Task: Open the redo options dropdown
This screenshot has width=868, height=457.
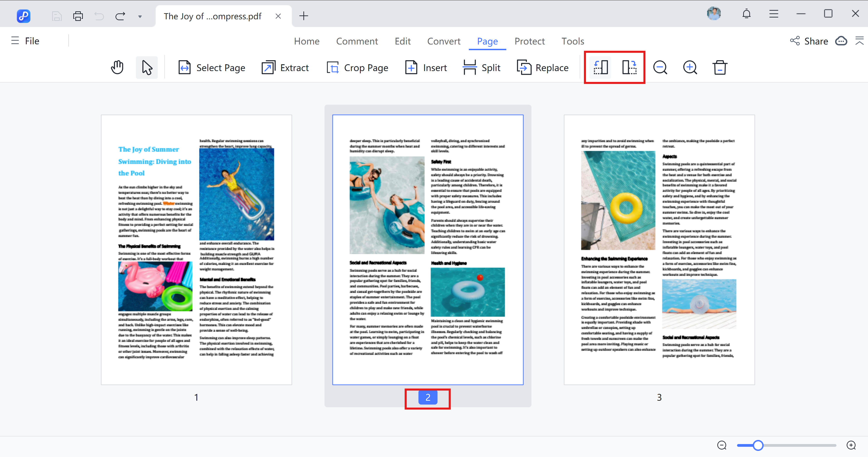Action: 140,17
